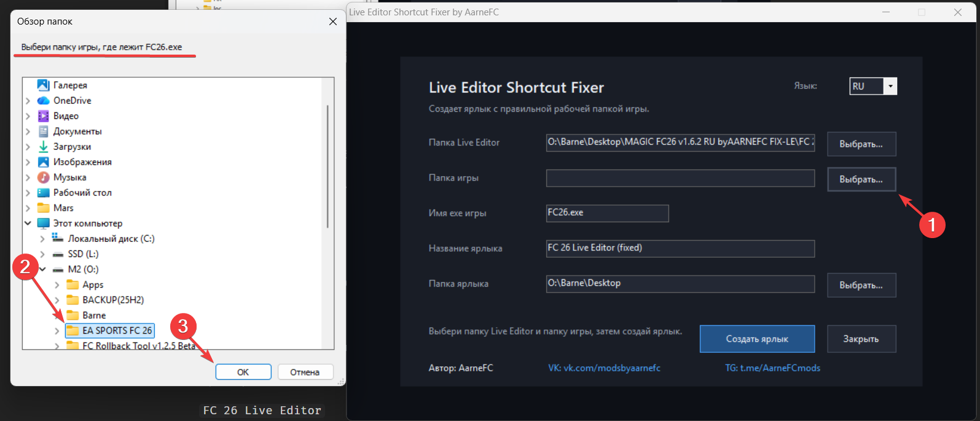Click the Имя exe игры field

point(607,213)
